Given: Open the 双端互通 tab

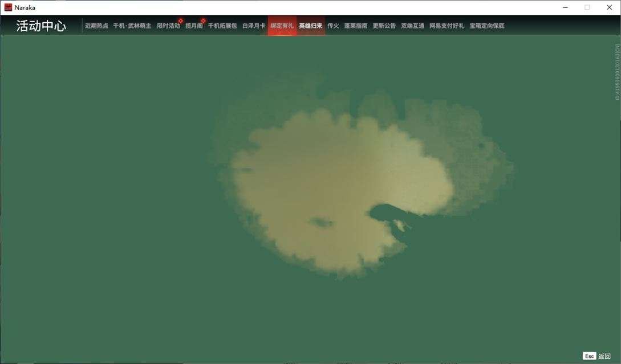Looking at the screenshot, I should coord(413,26).
